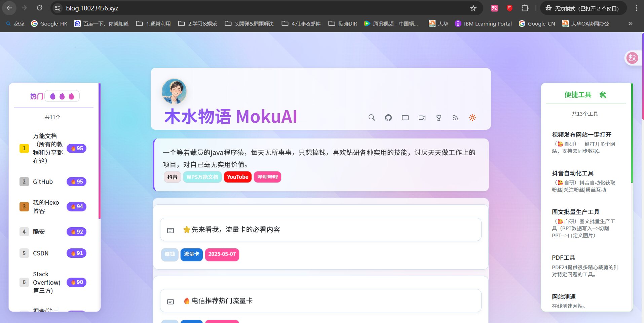
Task: Open the RSS feed icon
Action: click(456, 118)
